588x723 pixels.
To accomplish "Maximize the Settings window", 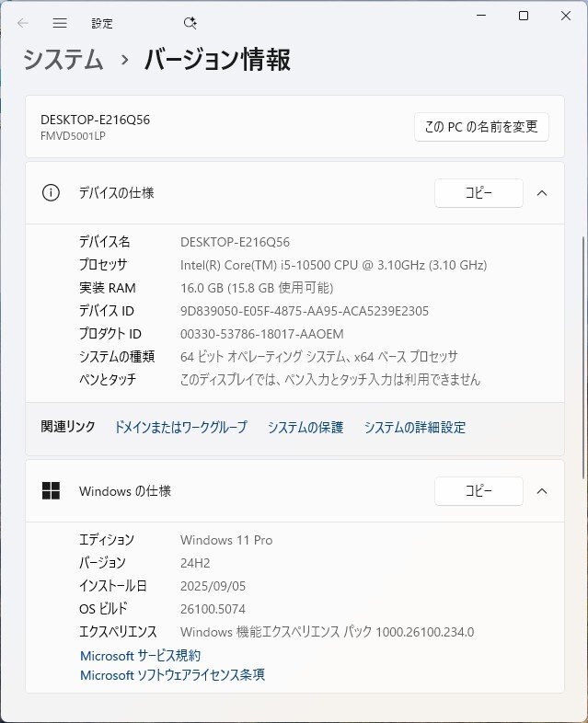I will (x=523, y=16).
